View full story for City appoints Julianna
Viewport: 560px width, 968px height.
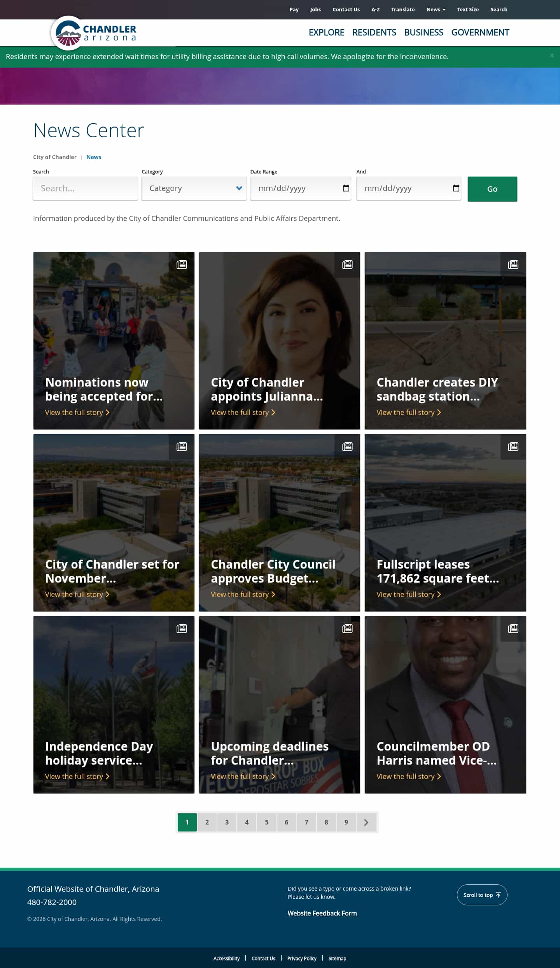pyautogui.click(x=243, y=412)
